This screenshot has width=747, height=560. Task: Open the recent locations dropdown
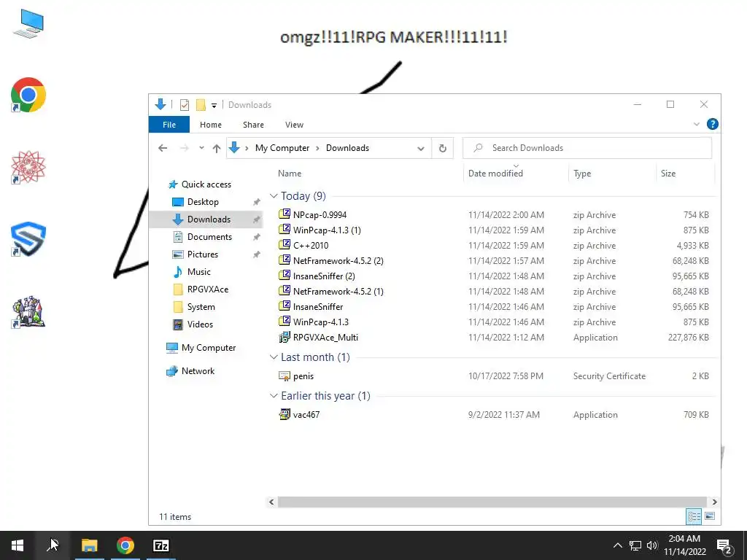click(x=201, y=148)
